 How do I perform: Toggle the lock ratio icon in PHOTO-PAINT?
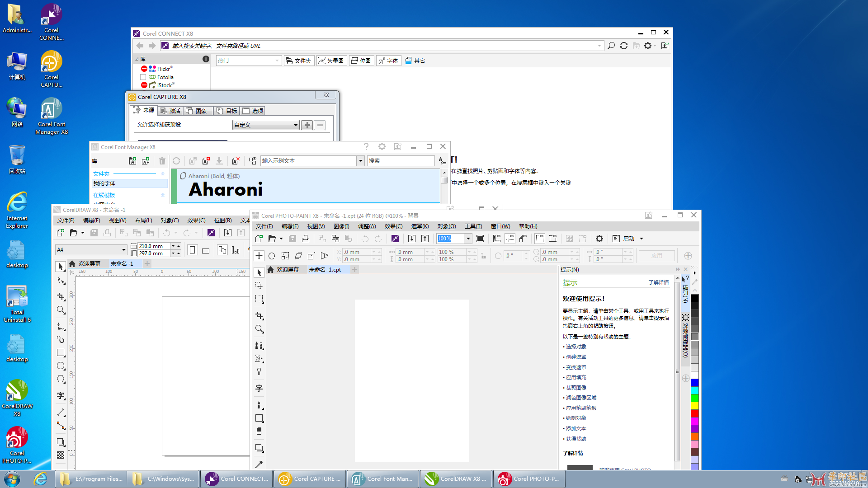(x=484, y=256)
